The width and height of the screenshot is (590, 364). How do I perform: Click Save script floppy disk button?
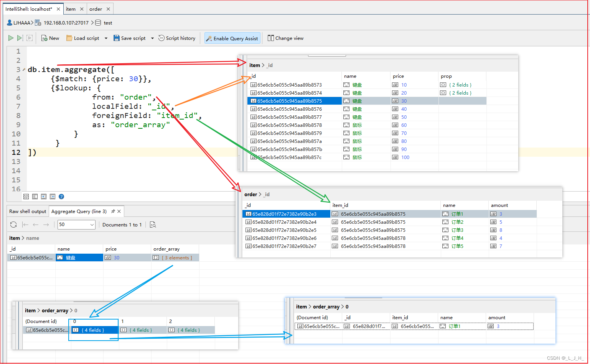(130, 38)
